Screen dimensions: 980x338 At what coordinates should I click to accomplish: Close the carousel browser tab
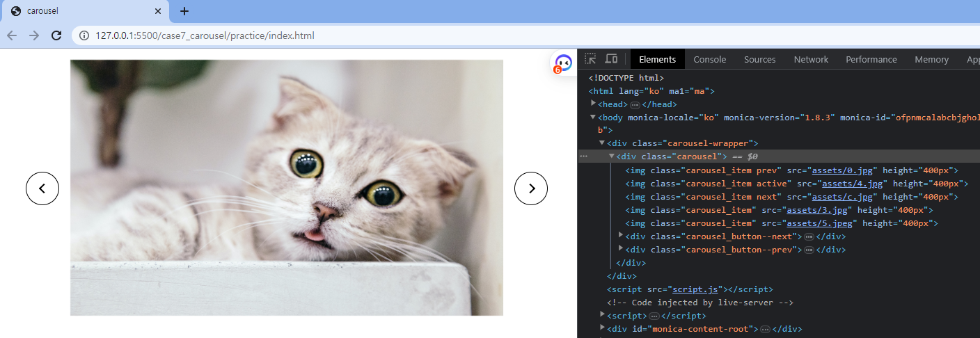point(159,11)
